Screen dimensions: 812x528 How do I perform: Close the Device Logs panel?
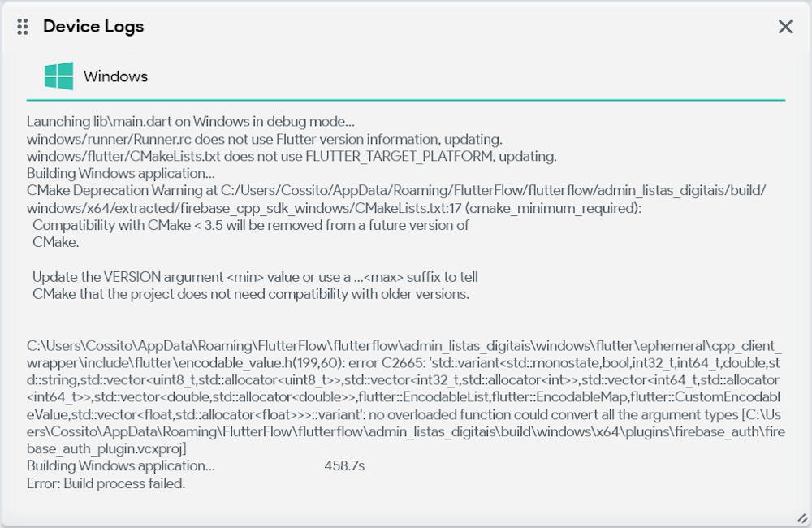click(x=785, y=27)
